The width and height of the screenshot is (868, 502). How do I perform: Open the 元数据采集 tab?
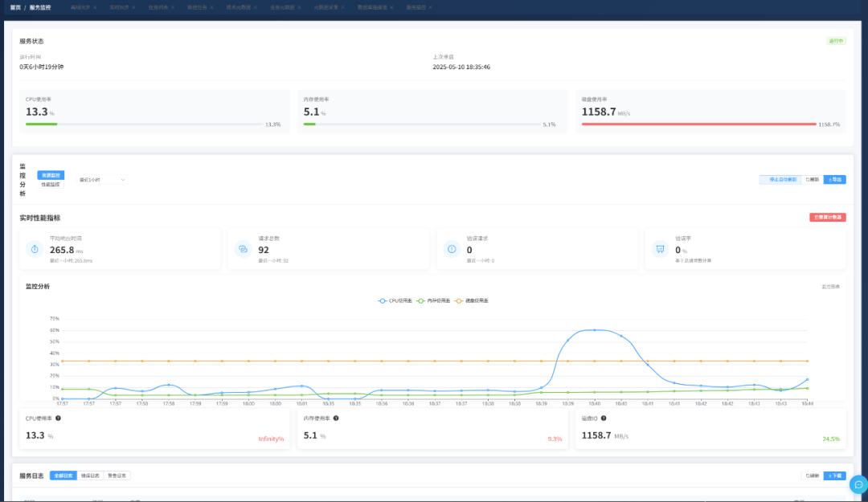(326, 8)
